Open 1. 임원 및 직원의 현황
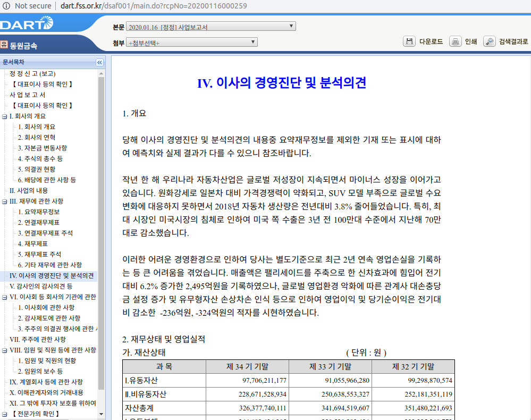 pyautogui.click(x=47, y=361)
